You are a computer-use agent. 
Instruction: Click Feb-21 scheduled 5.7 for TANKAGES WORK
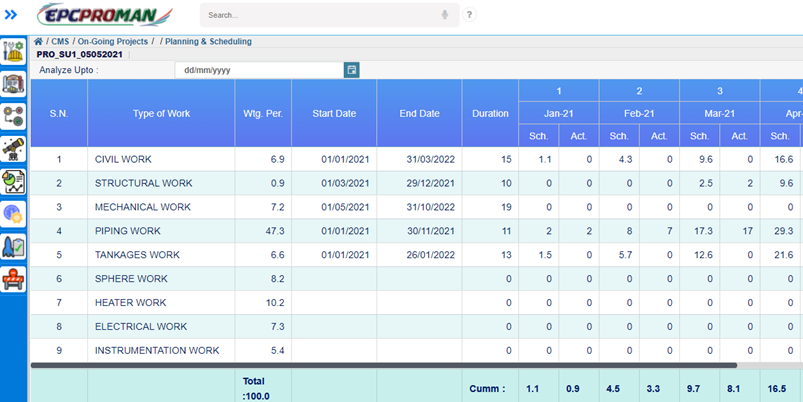click(625, 255)
